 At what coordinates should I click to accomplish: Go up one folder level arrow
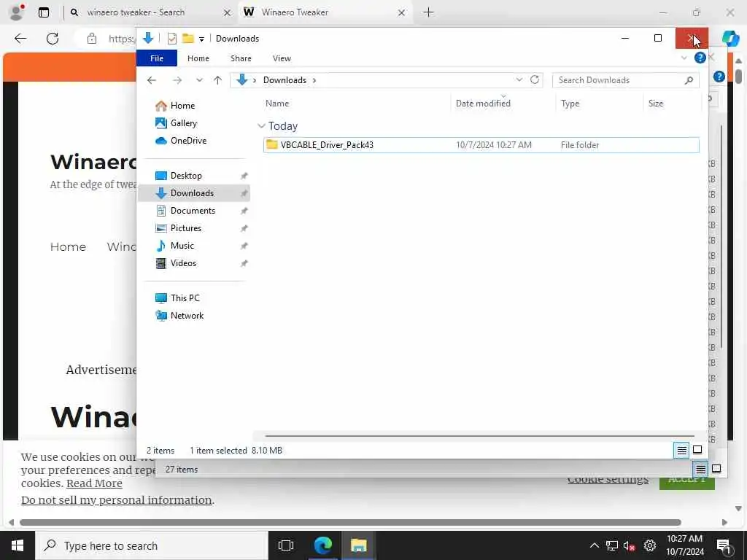(217, 80)
